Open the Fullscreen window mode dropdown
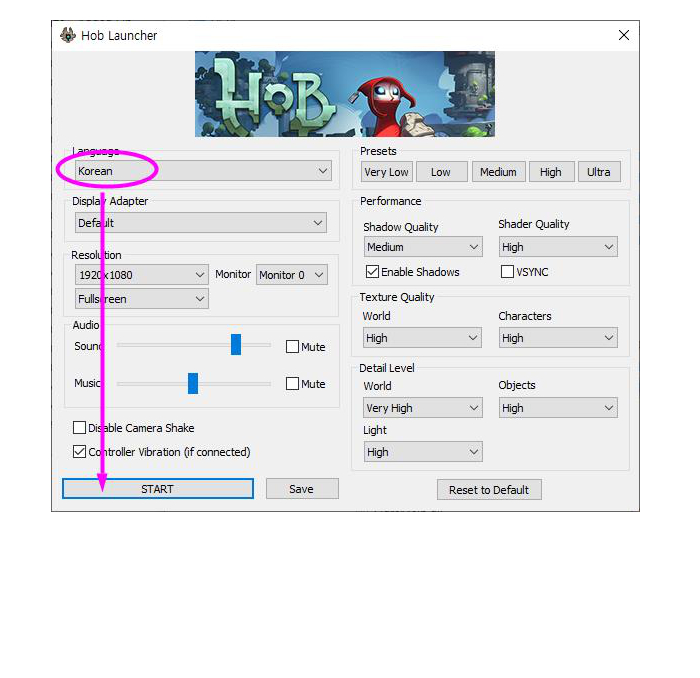Viewport: 700px width, 678px height. click(142, 299)
